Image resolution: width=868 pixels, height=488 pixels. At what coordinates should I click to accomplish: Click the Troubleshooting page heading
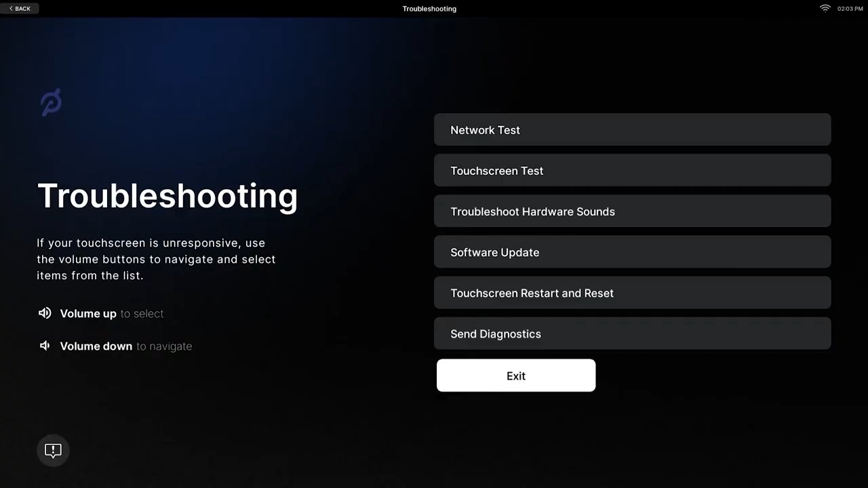coord(167,196)
